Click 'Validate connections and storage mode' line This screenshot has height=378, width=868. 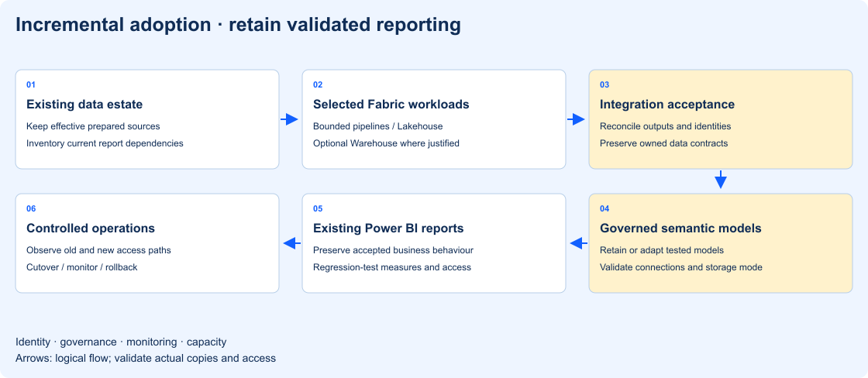681,266
